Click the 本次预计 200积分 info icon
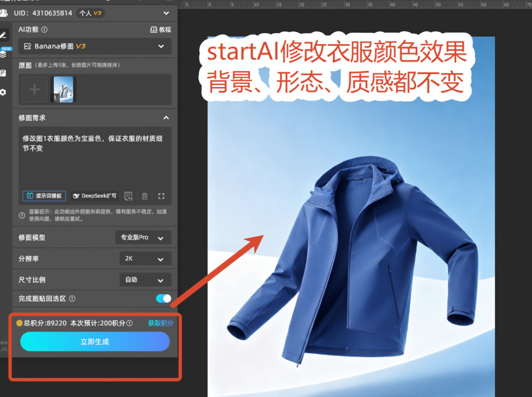The width and height of the screenshot is (532, 397). tap(129, 323)
